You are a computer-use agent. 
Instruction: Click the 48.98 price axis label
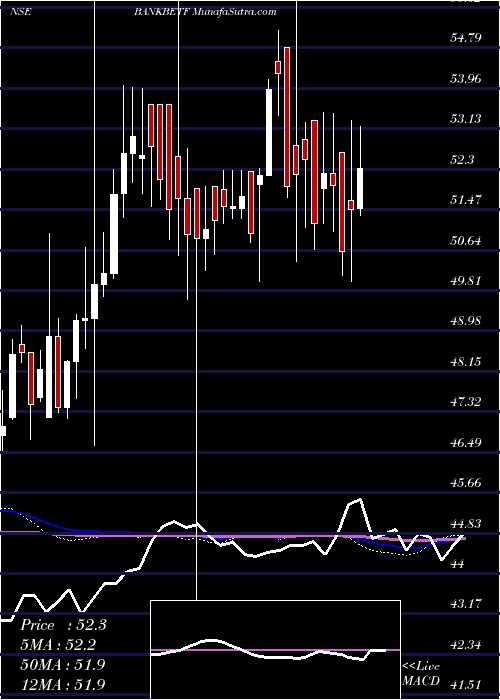(x=466, y=321)
